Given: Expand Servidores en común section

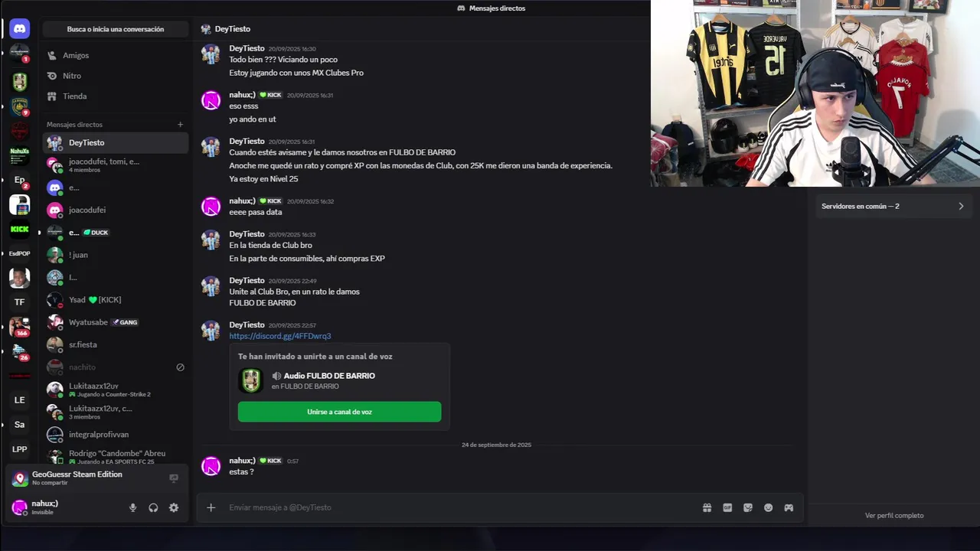Looking at the screenshot, I should (893, 206).
